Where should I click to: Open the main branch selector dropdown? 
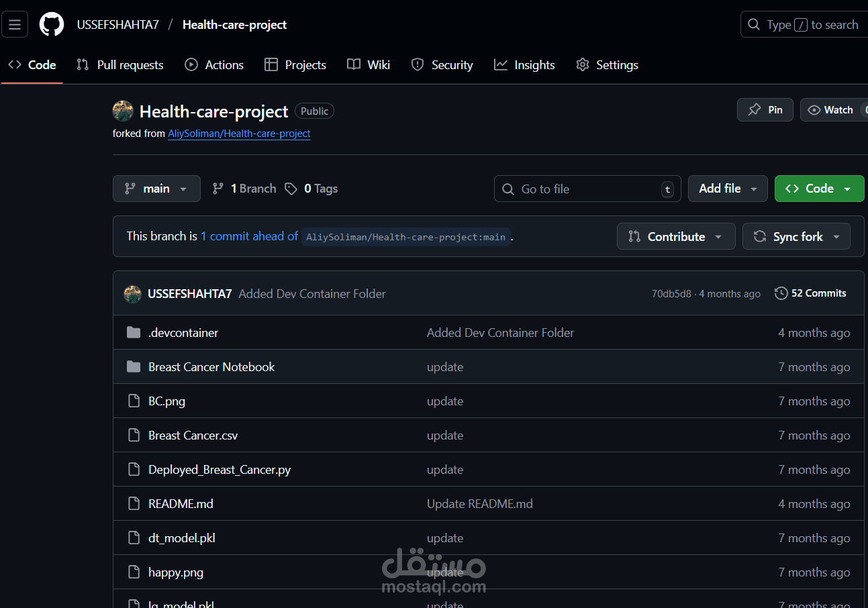click(x=156, y=189)
